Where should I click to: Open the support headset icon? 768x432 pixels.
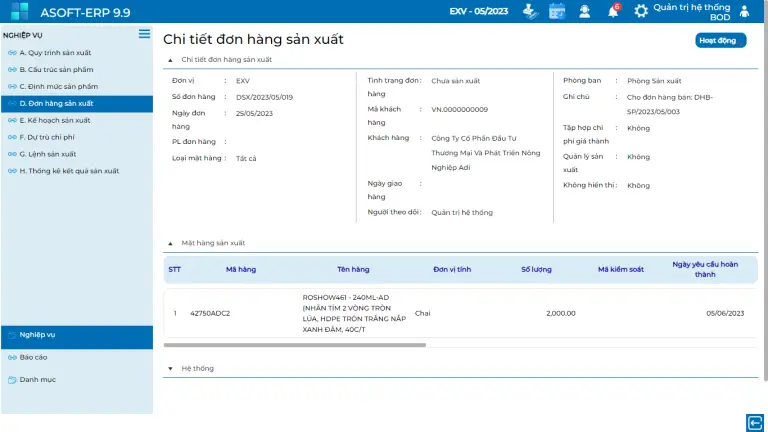[584, 11]
